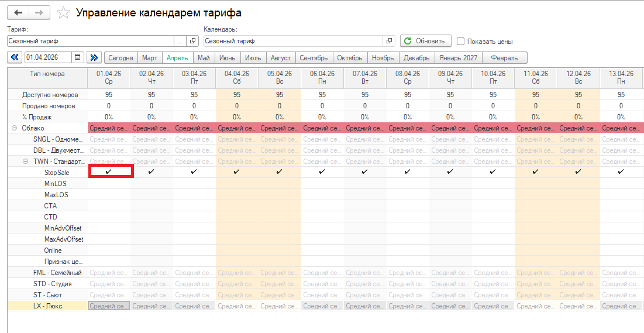
Task: Switch to the Май month
Action: [204, 58]
